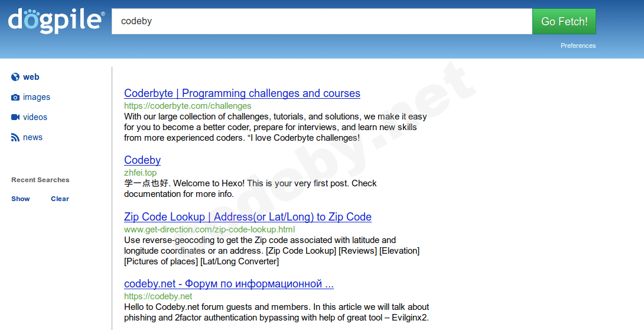Click the https://codeby.net URL text

point(158,296)
